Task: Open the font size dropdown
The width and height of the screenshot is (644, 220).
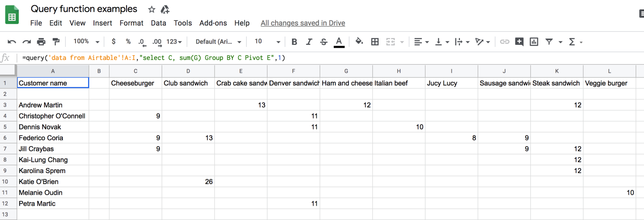Action: (267, 41)
